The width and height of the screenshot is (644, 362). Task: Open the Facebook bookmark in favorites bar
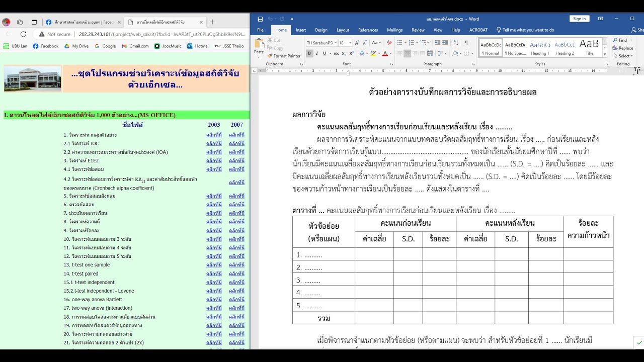point(46,46)
